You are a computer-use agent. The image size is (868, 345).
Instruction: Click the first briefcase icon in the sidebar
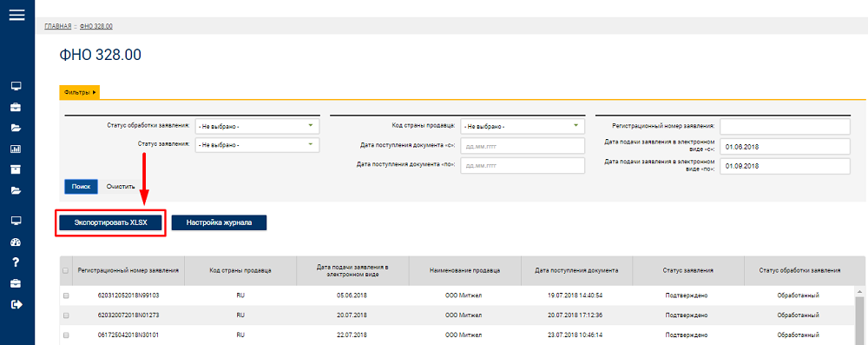pyautogui.click(x=16, y=107)
